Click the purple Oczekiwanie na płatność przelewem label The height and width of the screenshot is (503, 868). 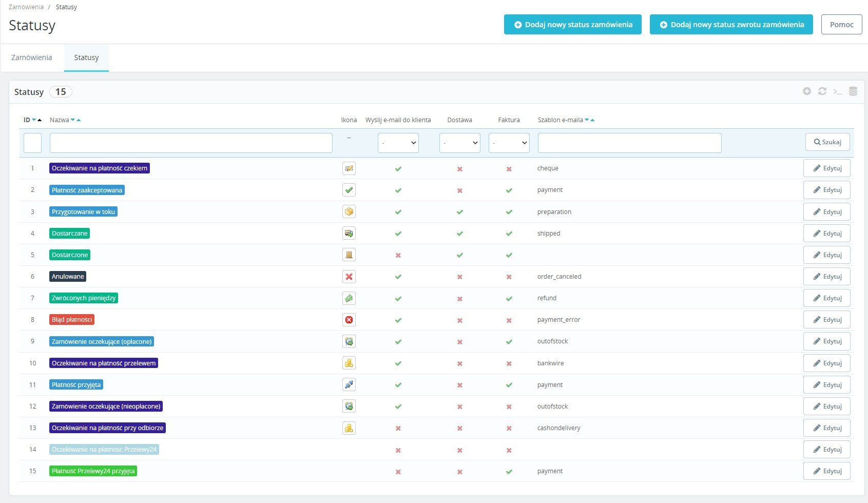104,363
